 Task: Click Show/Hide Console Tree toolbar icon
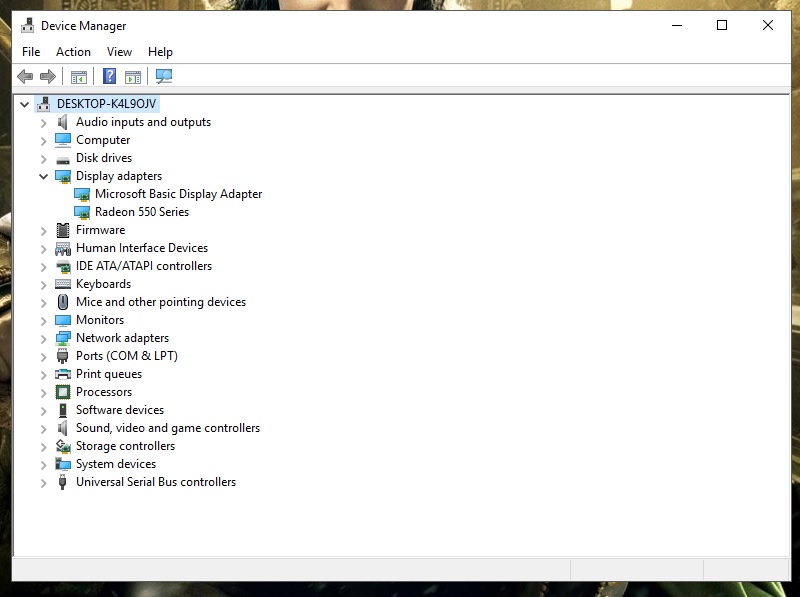point(79,77)
